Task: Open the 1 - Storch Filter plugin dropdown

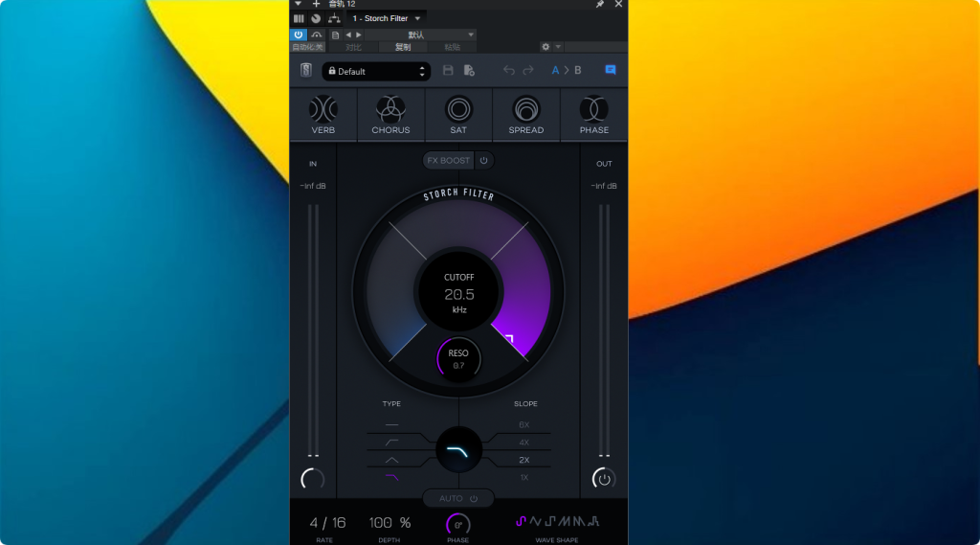Action: [x=387, y=19]
